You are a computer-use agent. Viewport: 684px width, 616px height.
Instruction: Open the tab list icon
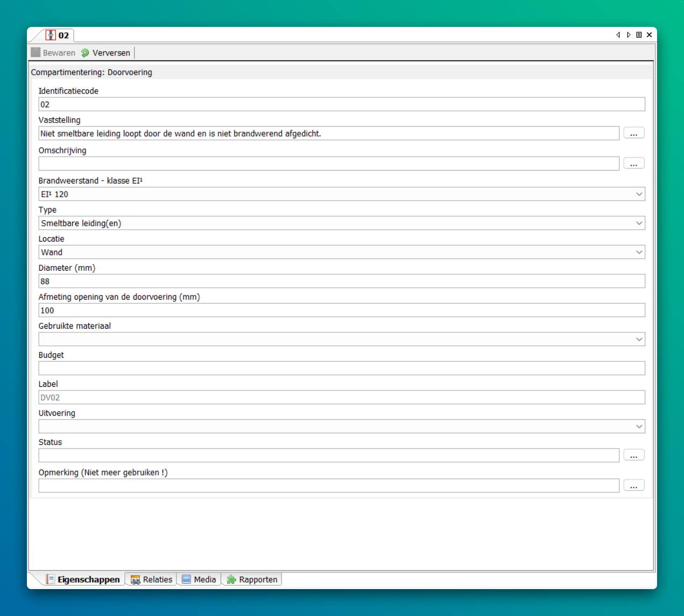coord(639,35)
